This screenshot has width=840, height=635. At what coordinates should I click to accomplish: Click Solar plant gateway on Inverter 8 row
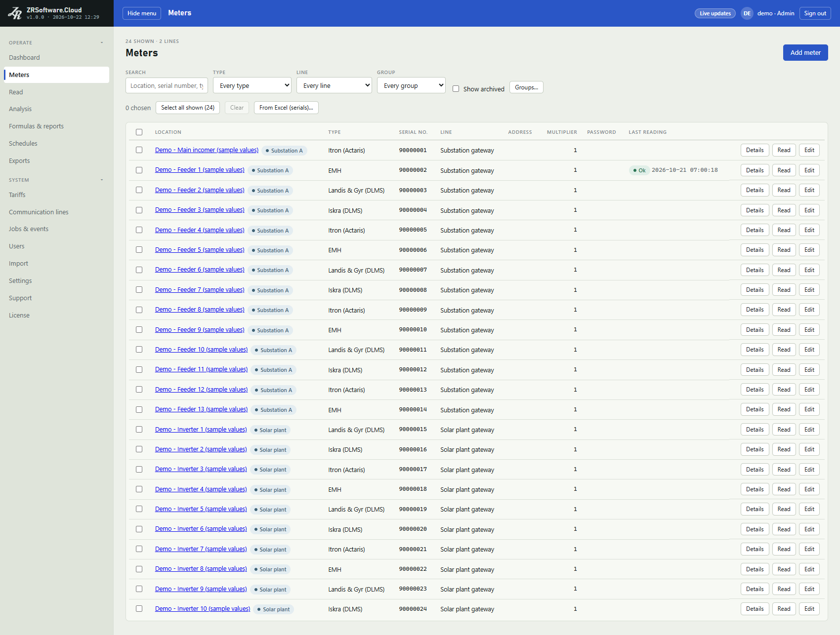(467, 569)
